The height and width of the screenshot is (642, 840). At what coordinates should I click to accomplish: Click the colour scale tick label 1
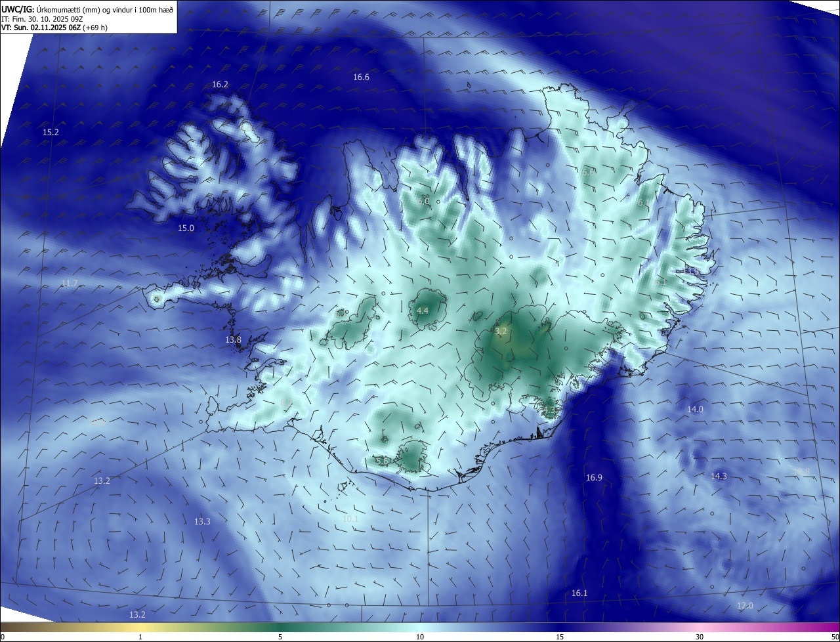140,637
